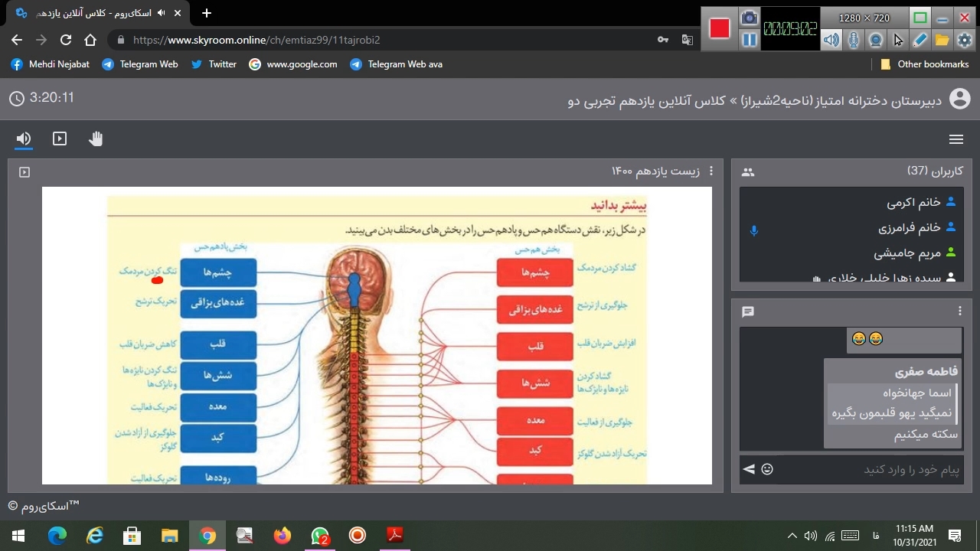980x551 pixels.
Task: Open the recorder's output folder icon
Action: [x=942, y=40]
